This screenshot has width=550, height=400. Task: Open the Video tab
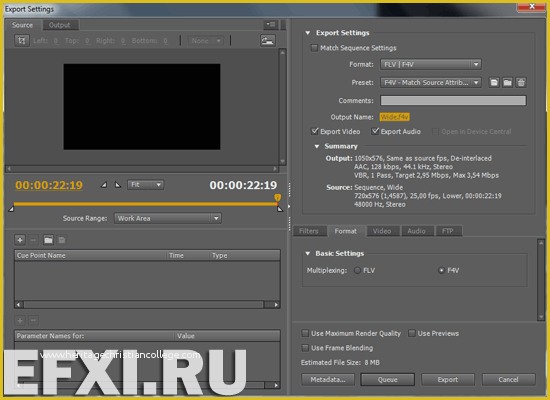[382, 231]
